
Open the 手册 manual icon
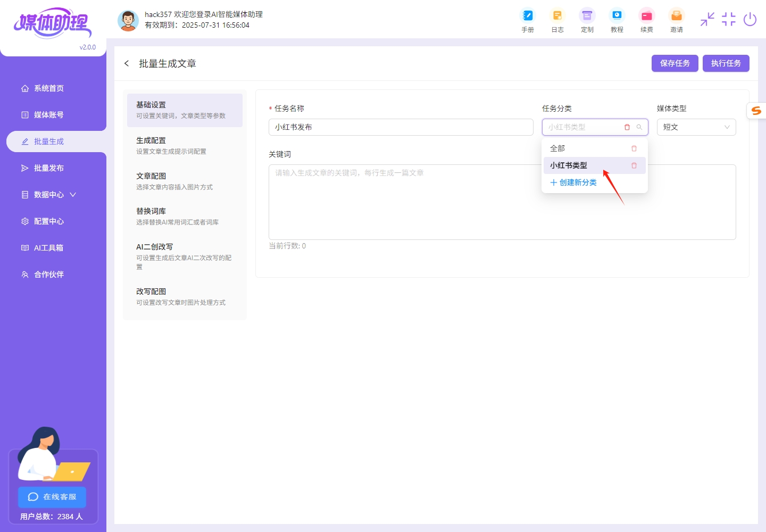[x=528, y=20]
